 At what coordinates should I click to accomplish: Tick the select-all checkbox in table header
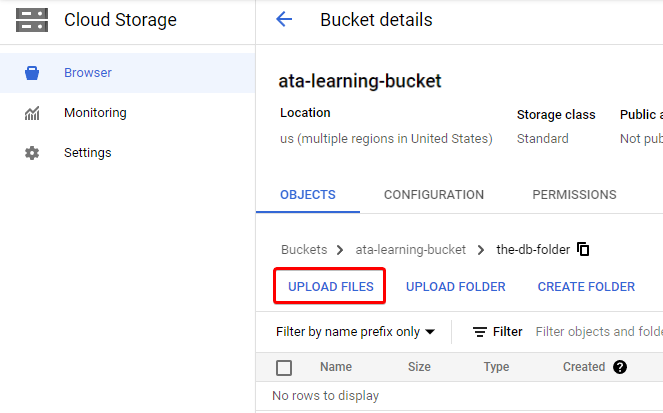(284, 367)
